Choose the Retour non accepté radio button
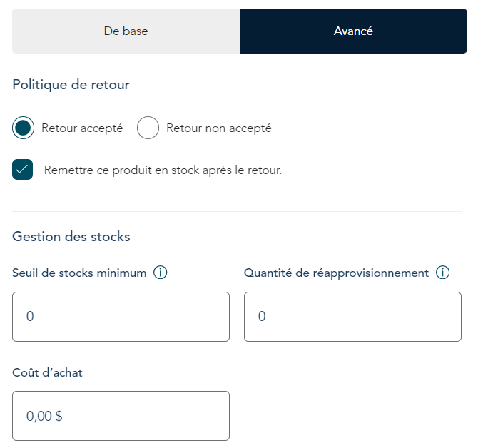This screenshot has height=448, width=478. click(x=148, y=128)
